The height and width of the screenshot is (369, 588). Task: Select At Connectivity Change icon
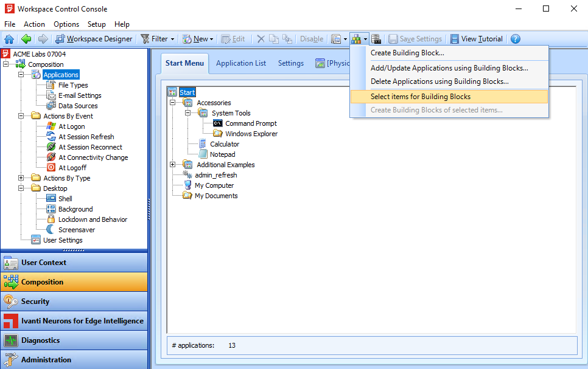(x=51, y=157)
